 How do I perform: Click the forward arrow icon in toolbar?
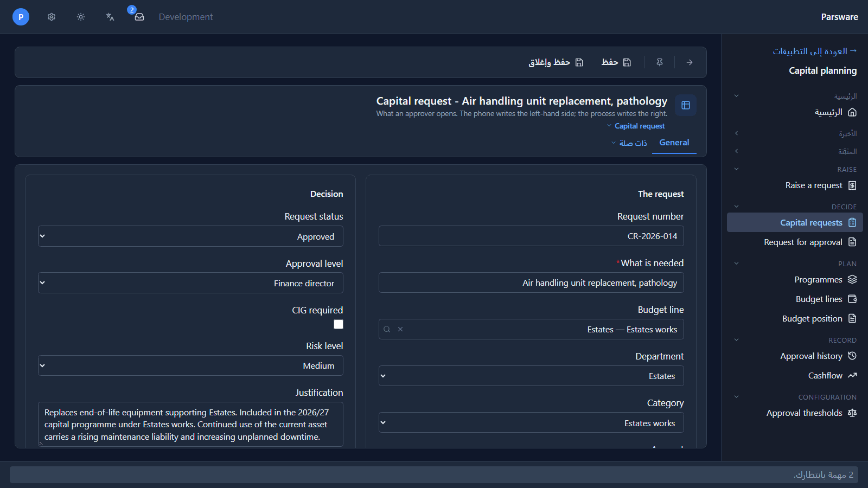690,62
